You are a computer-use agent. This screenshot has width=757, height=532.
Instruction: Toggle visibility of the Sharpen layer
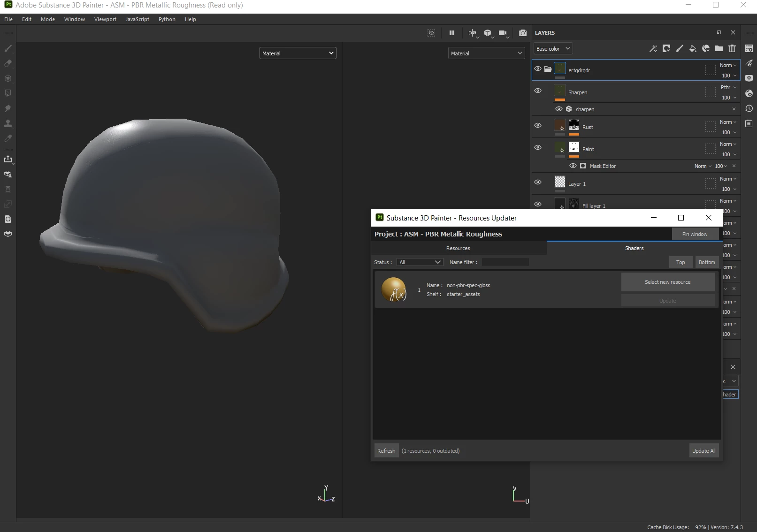pos(538,91)
